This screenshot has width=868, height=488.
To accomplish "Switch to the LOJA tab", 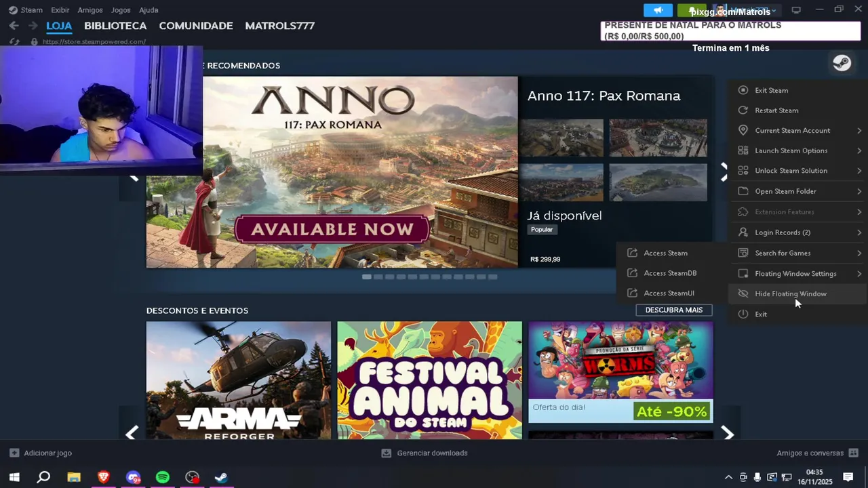I will click(59, 26).
